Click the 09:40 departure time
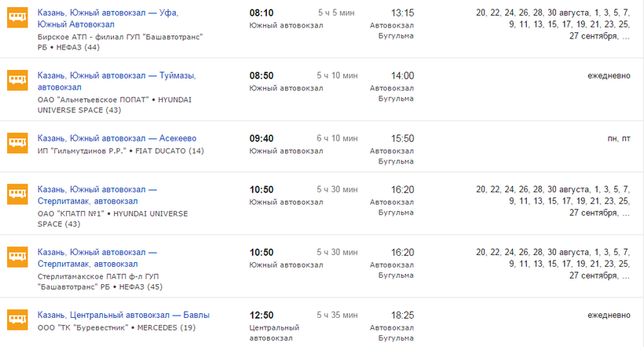The width and height of the screenshot is (644, 347). 262,138
